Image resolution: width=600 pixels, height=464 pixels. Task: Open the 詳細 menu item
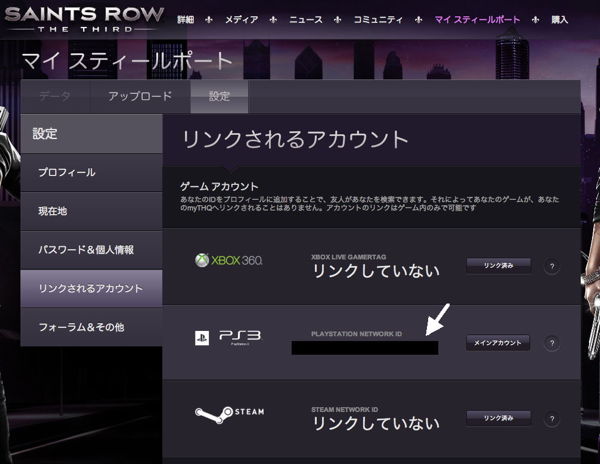[185, 20]
